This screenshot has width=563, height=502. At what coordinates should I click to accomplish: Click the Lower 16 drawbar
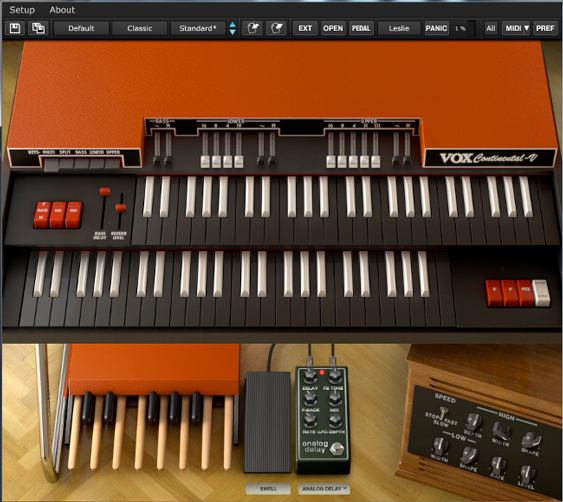point(205,162)
